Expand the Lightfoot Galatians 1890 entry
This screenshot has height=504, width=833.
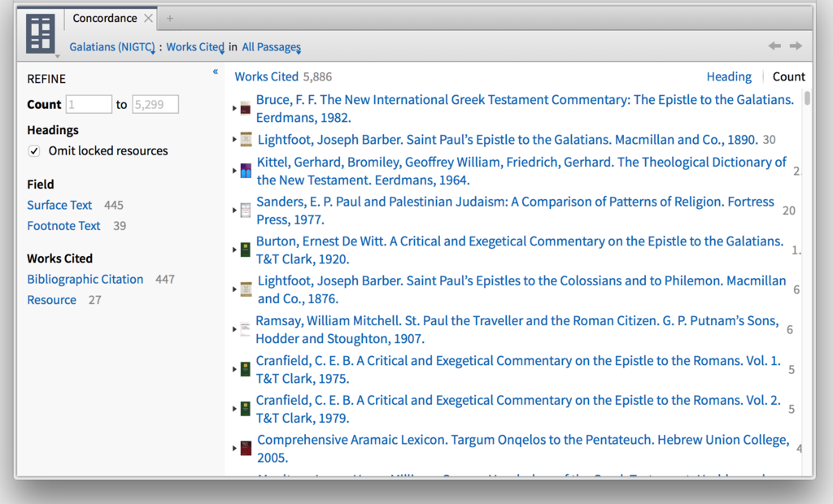[234, 140]
